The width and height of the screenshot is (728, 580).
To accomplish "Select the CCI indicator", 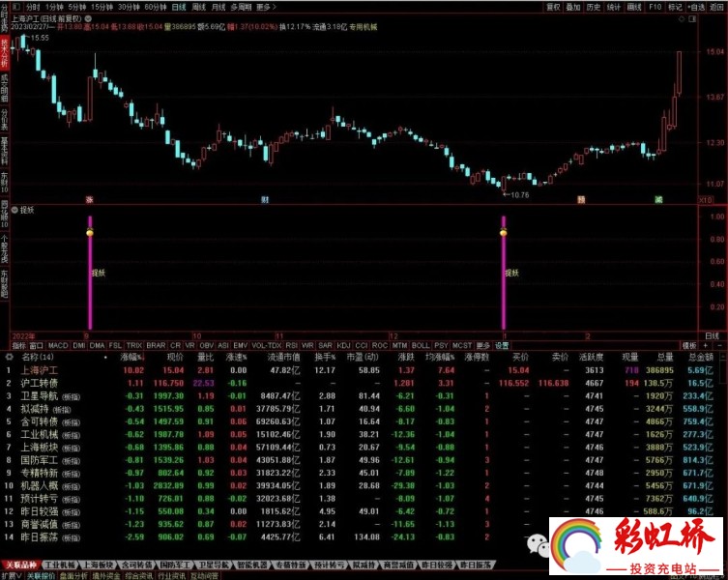I will pos(361,345).
